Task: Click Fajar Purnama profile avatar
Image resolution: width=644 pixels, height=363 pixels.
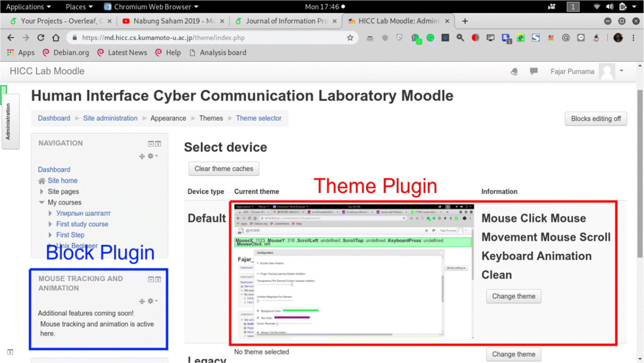Action: point(607,72)
